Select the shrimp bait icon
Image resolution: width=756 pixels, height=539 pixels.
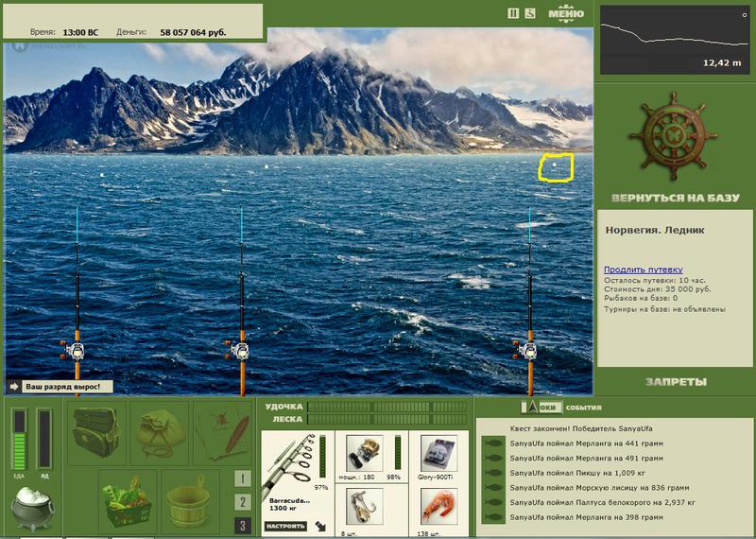pyautogui.click(x=438, y=507)
